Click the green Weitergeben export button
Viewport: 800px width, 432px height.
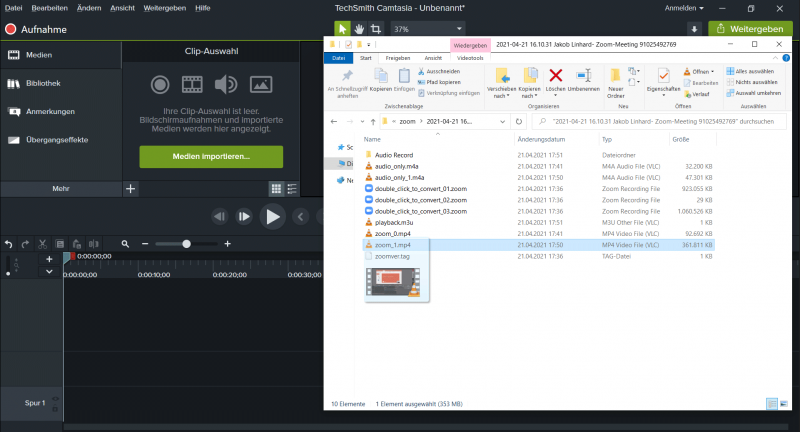coord(750,29)
